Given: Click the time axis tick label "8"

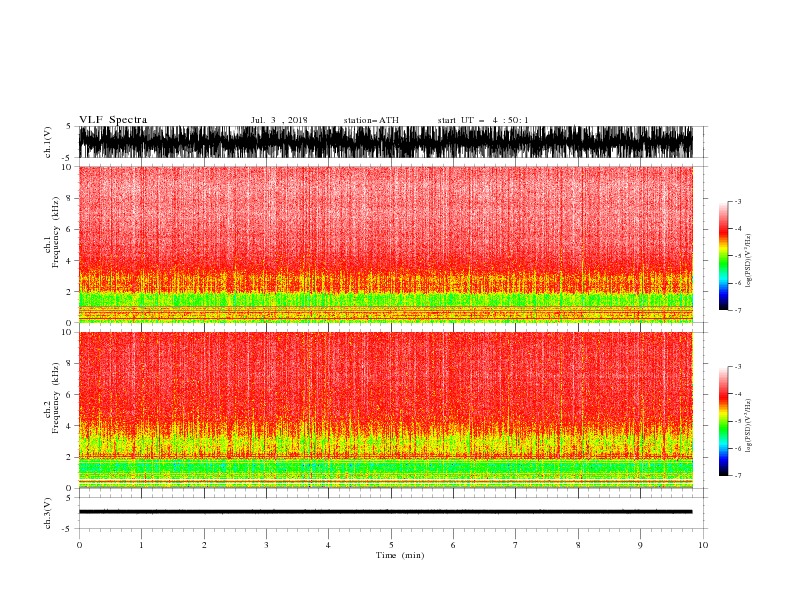Looking at the screenshot, I should pyautogui.click(x=578, y=545).
